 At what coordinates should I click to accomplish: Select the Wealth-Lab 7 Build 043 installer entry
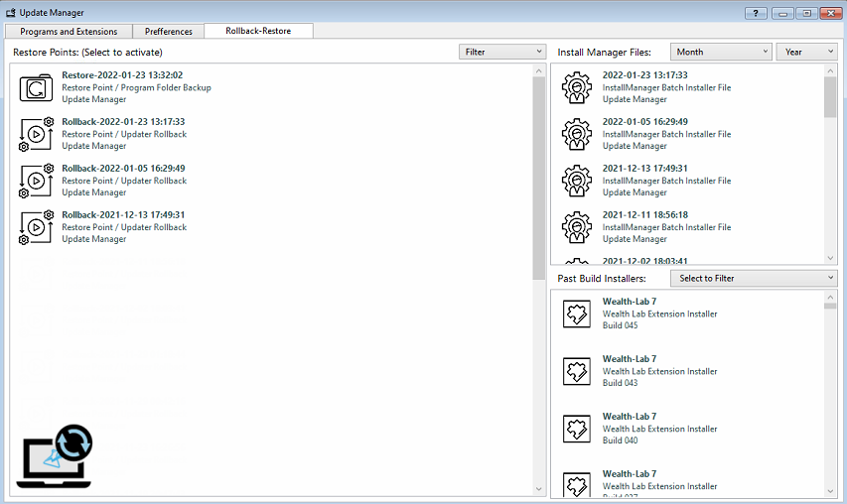pos(659,371)
